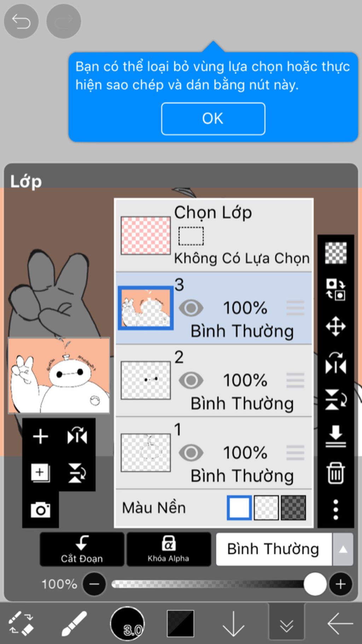Tap the trash icon to delete layer
This screenshot has height=644, width=362.
(335, 473)
